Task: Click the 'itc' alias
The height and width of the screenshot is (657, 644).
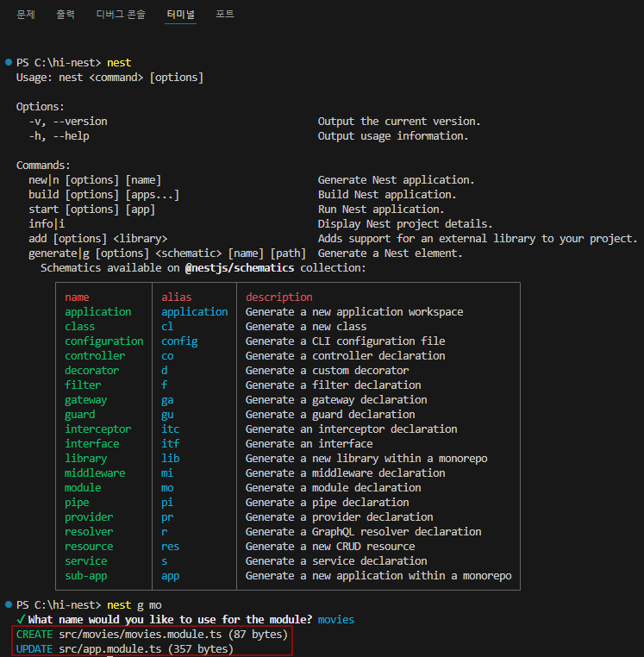Action: 170,429
